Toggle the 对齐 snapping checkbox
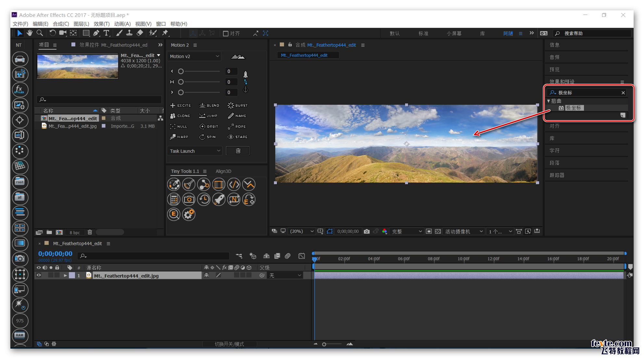The width and height of the screenshot is (644, 359). click(226, 33)
